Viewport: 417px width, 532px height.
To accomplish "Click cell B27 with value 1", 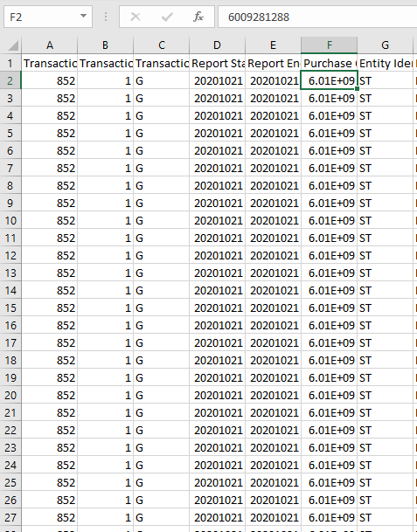I will point(105,517).
